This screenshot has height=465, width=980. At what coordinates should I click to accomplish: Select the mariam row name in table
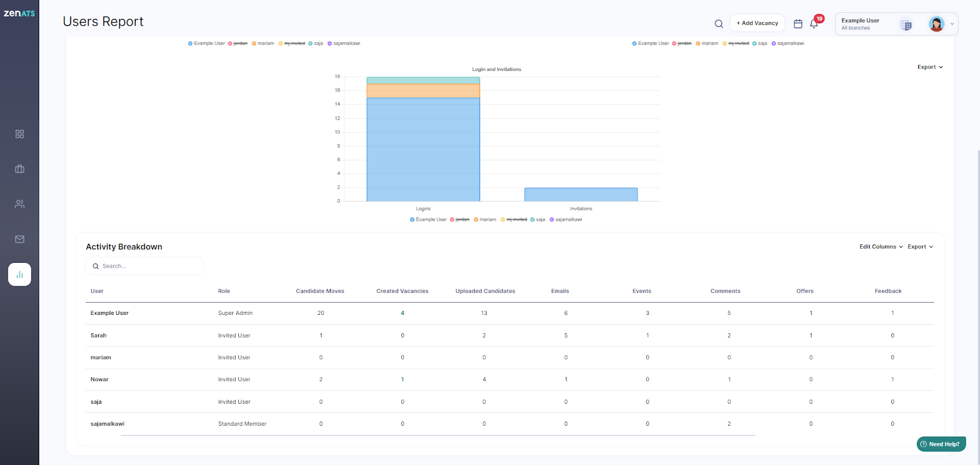101,358
